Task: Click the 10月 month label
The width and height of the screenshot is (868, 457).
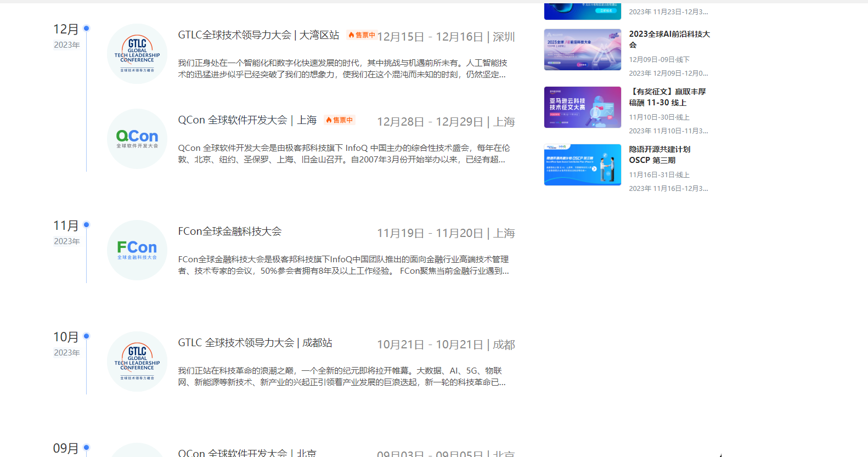Action: tap(66, 337)
